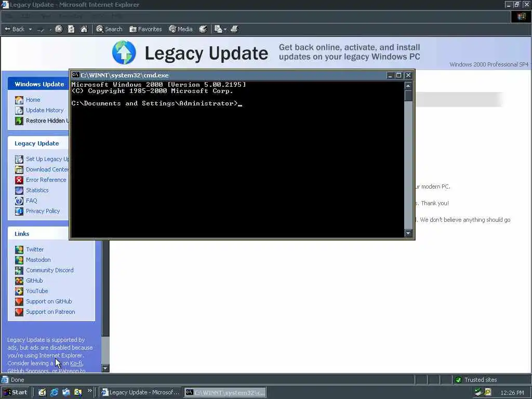Click the Support on GitHub heart icon
532x399 pixels.
point(19,301)
